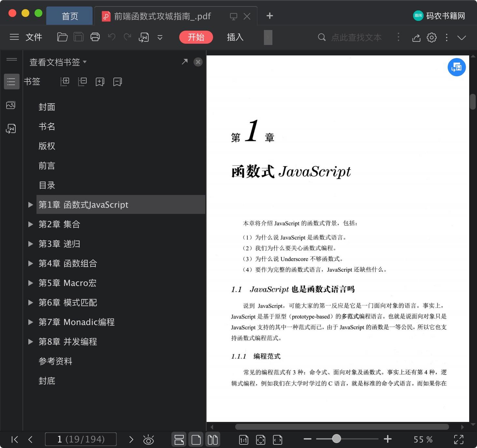Click the sidebar convert document icon

[11, 129]
